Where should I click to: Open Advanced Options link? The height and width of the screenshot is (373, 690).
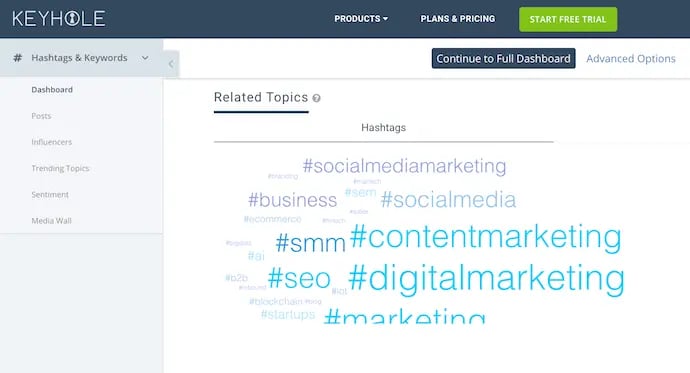click(x=631, y=59)
